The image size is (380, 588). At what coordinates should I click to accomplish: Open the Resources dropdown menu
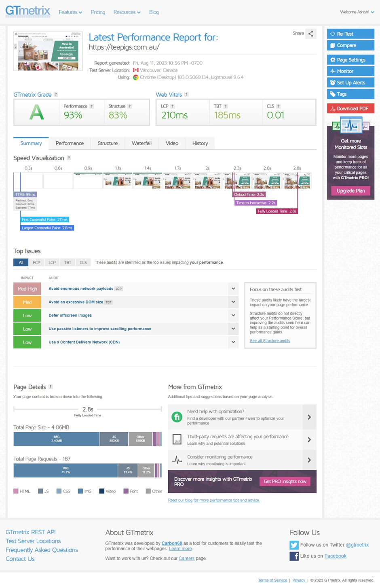pyautogui.click(x=127, y=12)
